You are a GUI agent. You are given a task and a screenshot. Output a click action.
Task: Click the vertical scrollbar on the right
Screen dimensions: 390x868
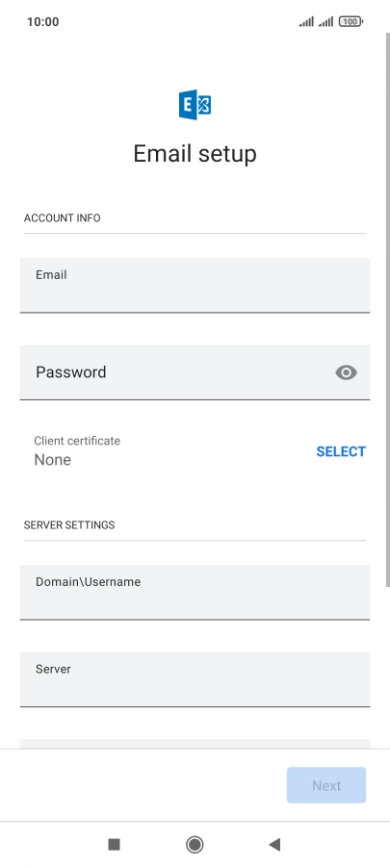(388, 310)
